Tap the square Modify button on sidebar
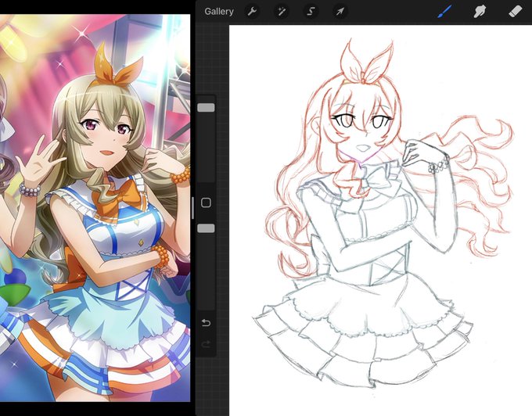The image size is (532, 416). pos(206,203)
